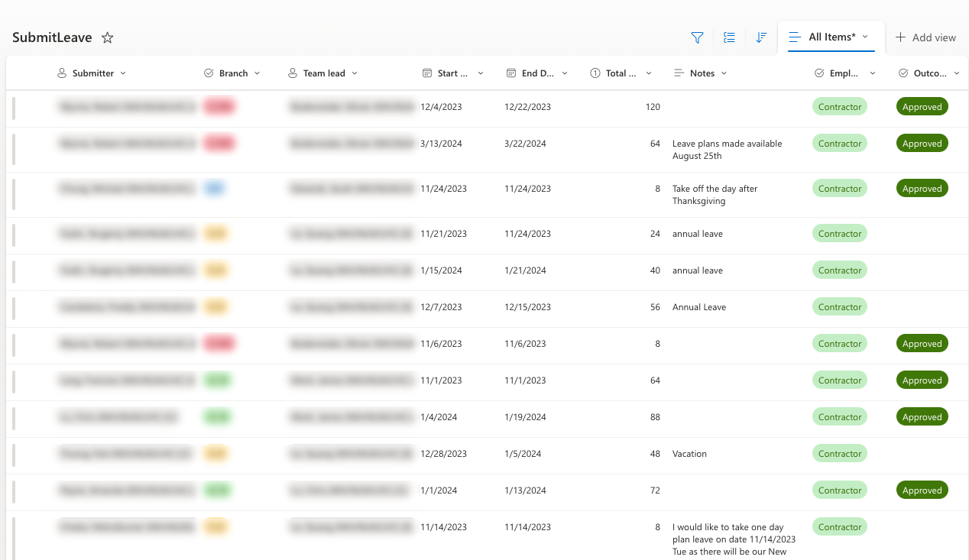Click the plus icon for Add view
Viewport: 969px width, 560px height.
900,37
